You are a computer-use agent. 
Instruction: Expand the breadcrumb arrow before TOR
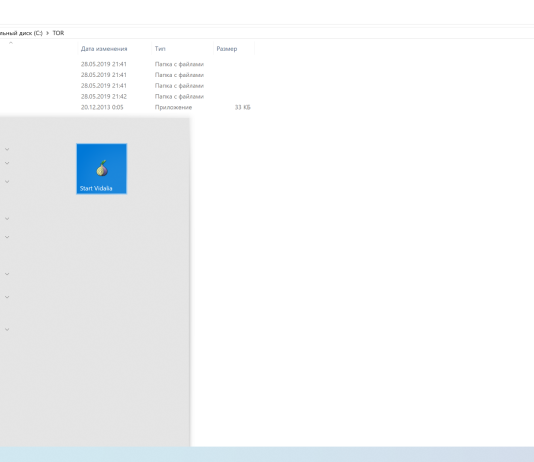pos(47,33)
